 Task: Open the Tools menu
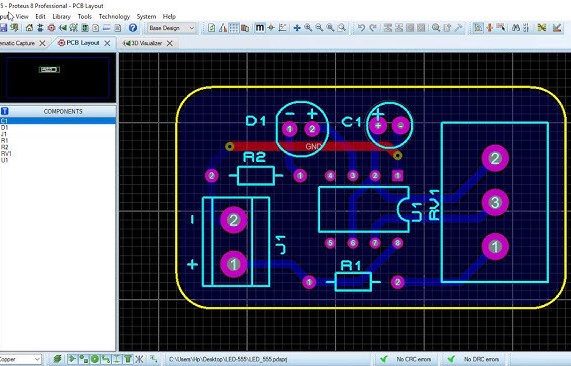click(84, 17)
